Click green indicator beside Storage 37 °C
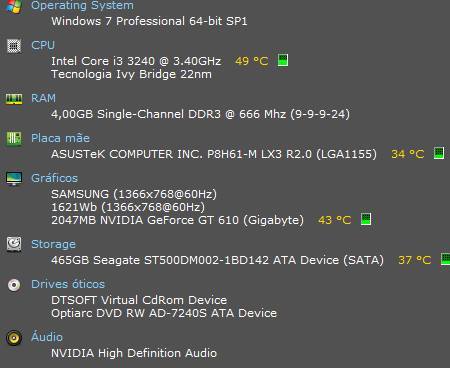The width and height of the screenshot is (450, 368). 445,259
